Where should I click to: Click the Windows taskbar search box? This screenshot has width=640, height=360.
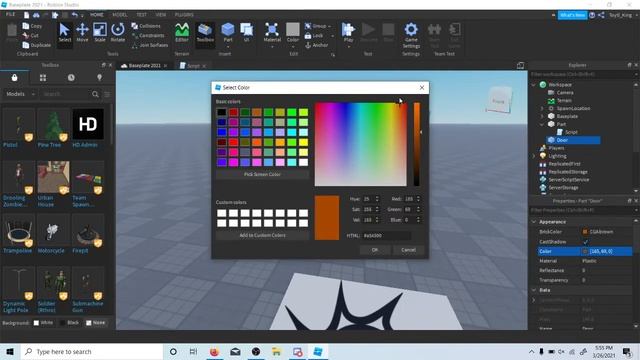click(x=91, y=351)
